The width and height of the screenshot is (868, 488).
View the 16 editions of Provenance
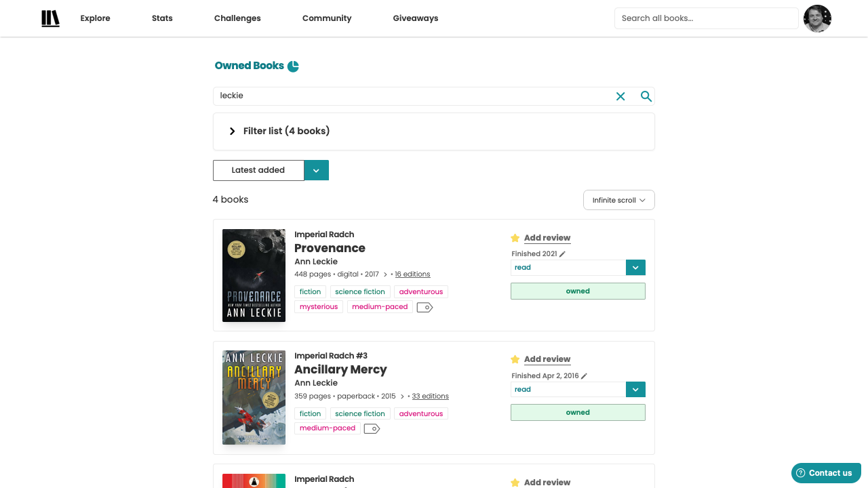pyautogui.click(x=412, y=274)
